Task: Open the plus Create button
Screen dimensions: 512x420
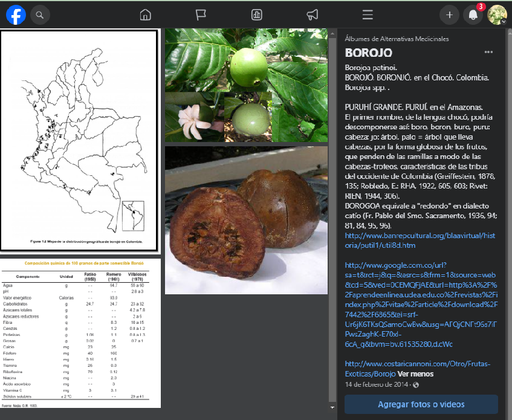Action: (449, 15)
